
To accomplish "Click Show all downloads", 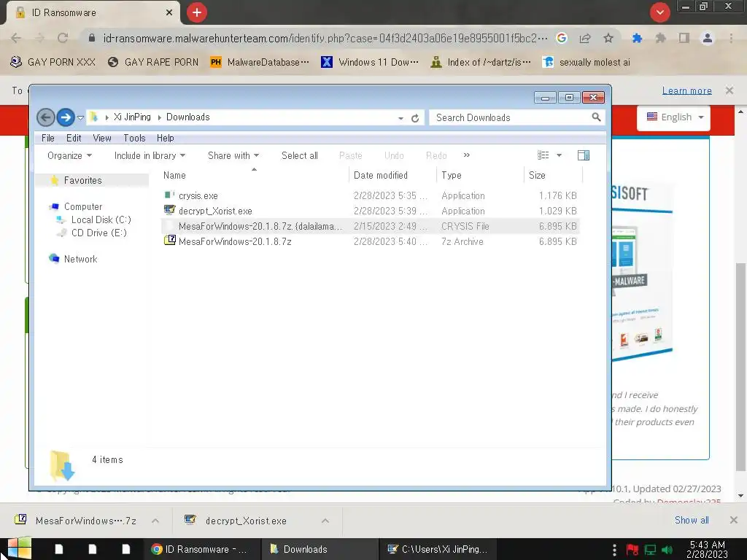I will [x=692, y=520].
